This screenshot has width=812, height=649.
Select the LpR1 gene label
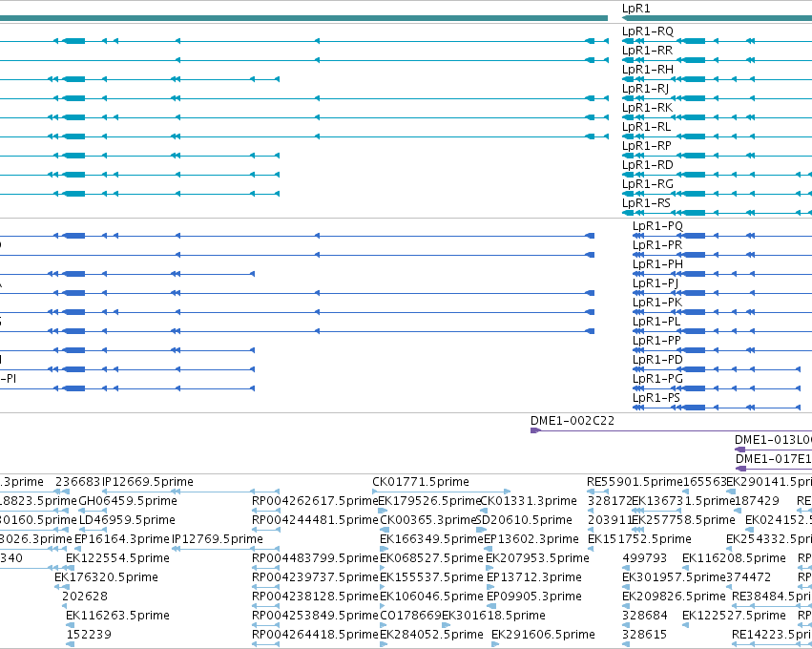click(x=635, y=9)
